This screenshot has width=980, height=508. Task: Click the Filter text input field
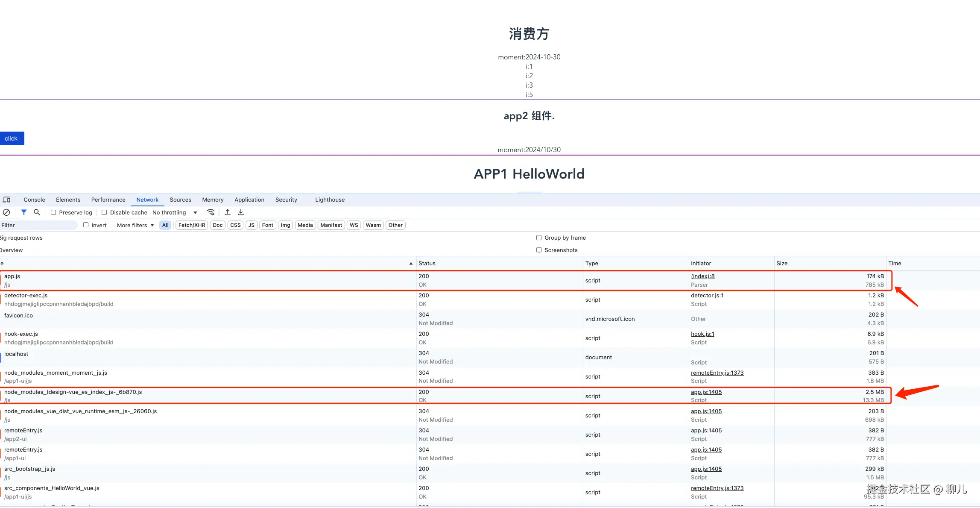point(38,225)
